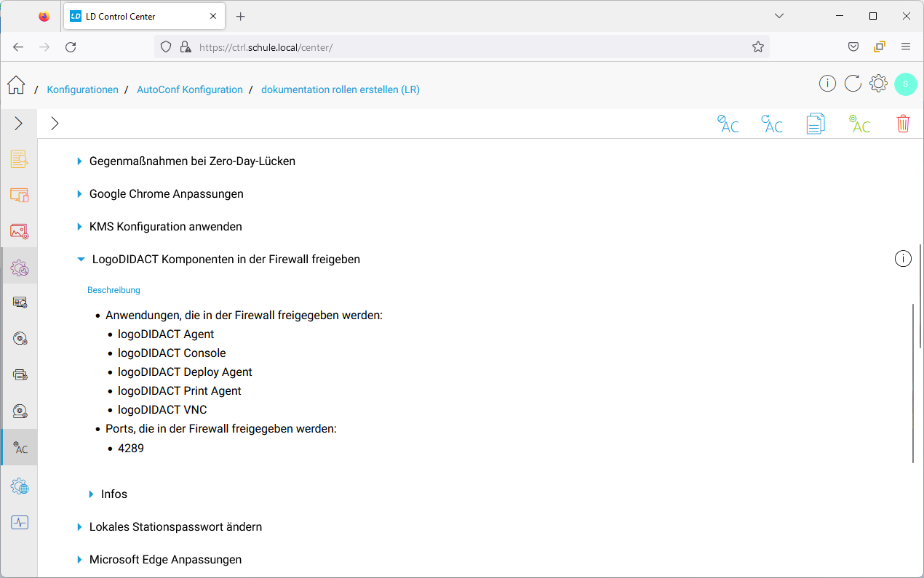Go back in the browser

(18, 47)
